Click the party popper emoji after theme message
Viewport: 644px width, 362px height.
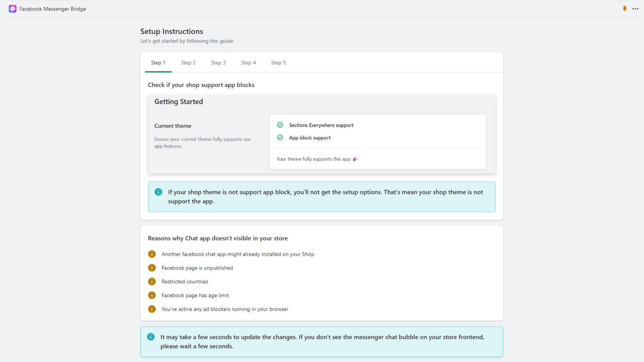tap(355, 159)
